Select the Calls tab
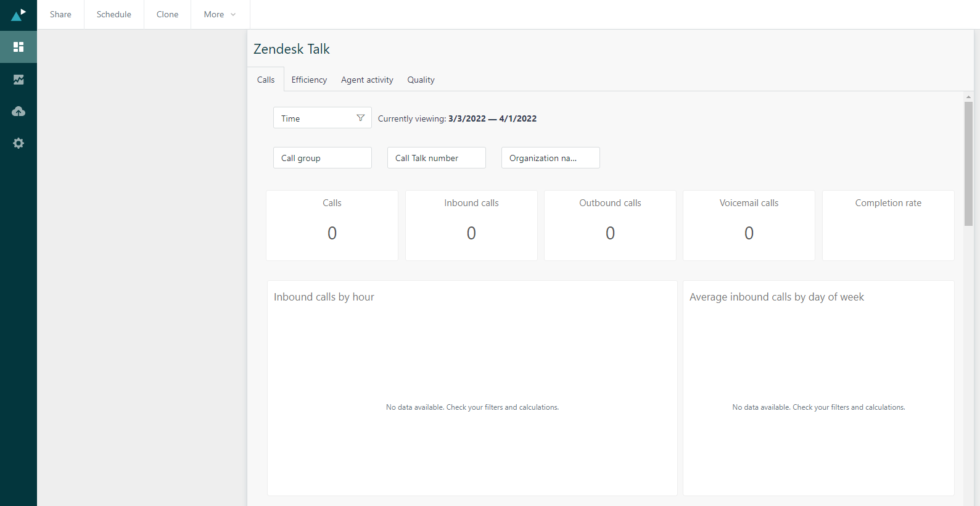This screenshot has width=980, height=506. pos(266,80)
